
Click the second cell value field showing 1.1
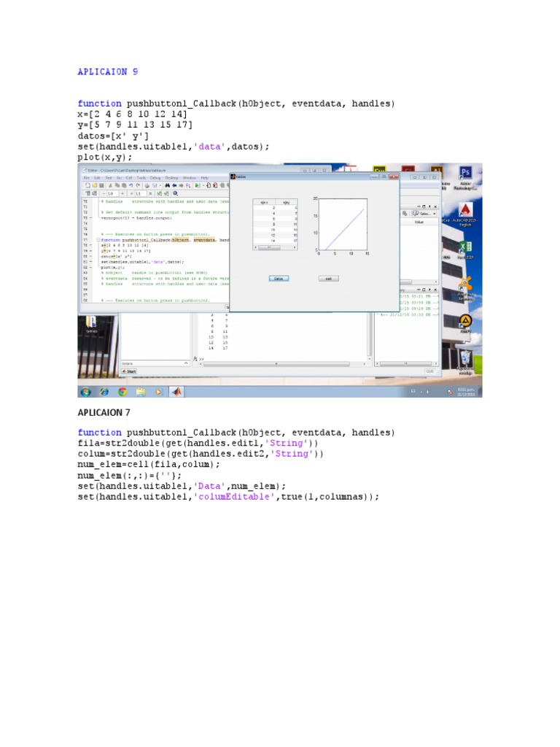tap(141, 193)
